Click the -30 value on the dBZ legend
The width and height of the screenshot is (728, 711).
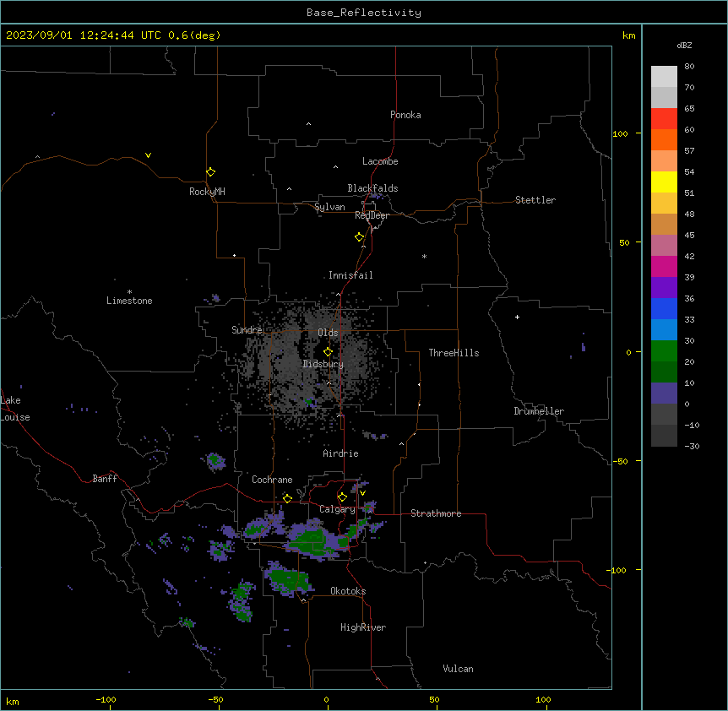coord(692,446)
